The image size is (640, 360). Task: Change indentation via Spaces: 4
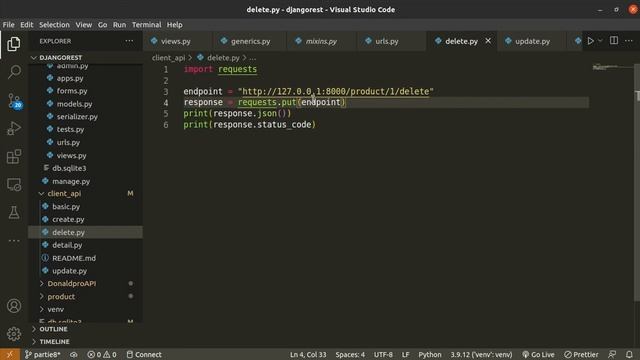point(350,354)
